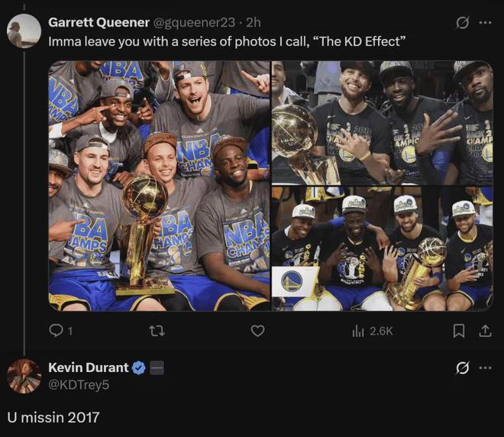The width and height of the screenshot is (504, 437).
Task: Open Kevin Durant's profile name link
Action: (89, 367)
